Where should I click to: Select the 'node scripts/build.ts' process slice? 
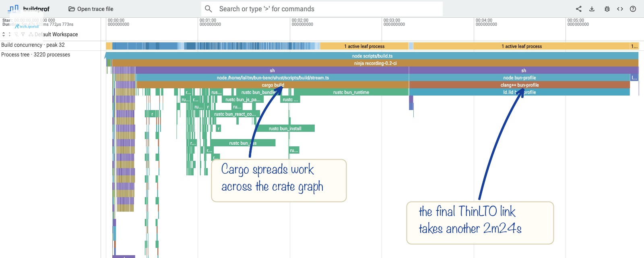[x=372, y=56]
